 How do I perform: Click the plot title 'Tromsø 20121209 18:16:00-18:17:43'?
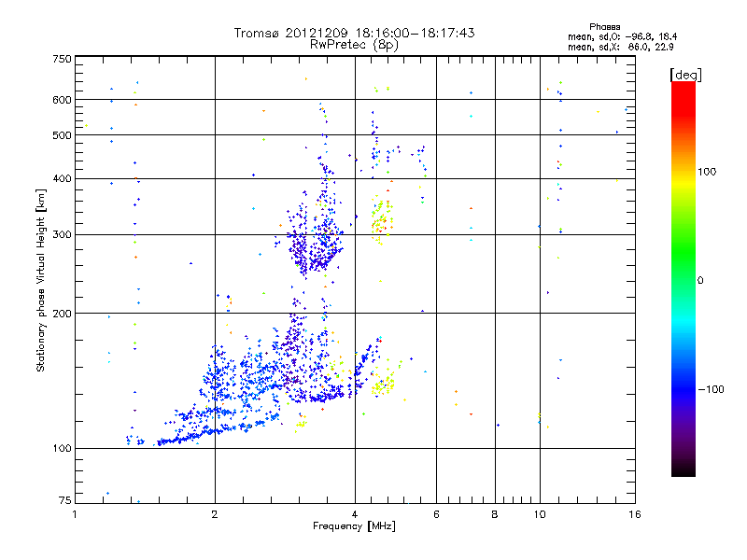[354, 33]
